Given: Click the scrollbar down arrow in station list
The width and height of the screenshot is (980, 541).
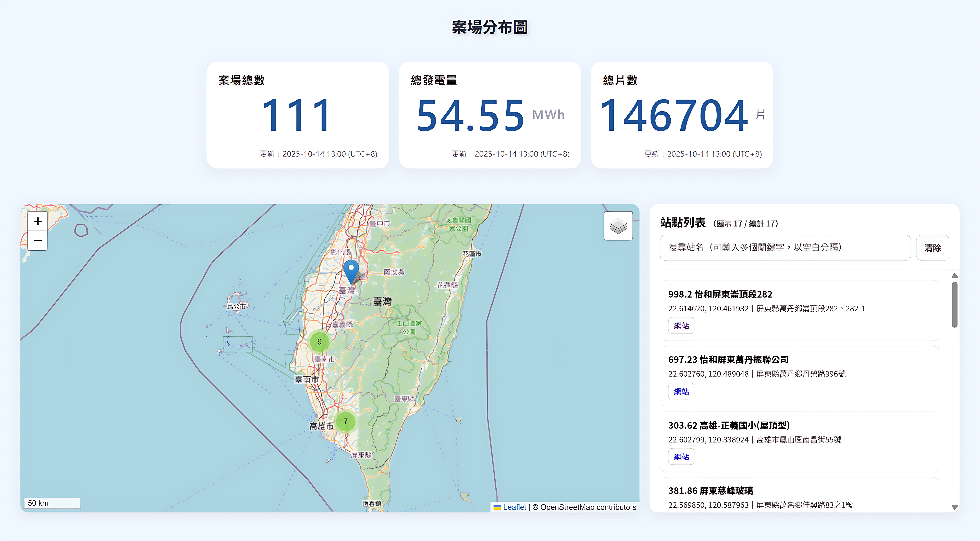Looking at the screenshot, I should point(954,507).
